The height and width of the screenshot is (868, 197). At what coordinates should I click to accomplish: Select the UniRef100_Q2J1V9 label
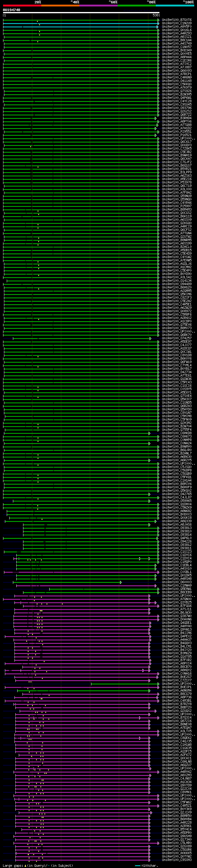(177, 812)
